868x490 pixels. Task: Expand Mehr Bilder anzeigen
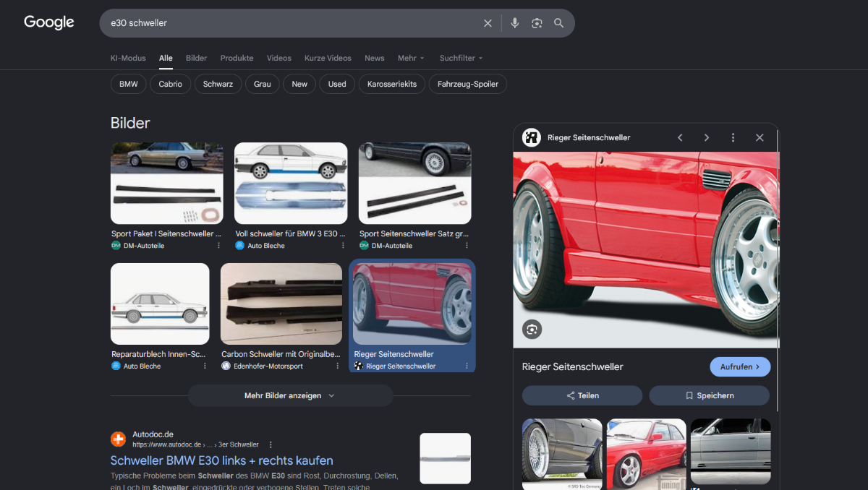tap(290, 395)
